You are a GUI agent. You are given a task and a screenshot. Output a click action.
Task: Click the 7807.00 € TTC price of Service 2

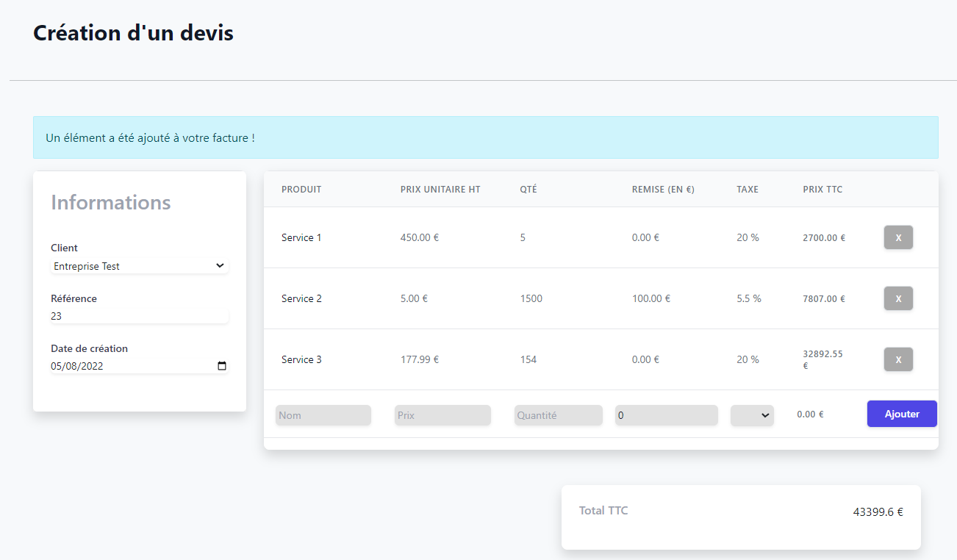(825, 298)
